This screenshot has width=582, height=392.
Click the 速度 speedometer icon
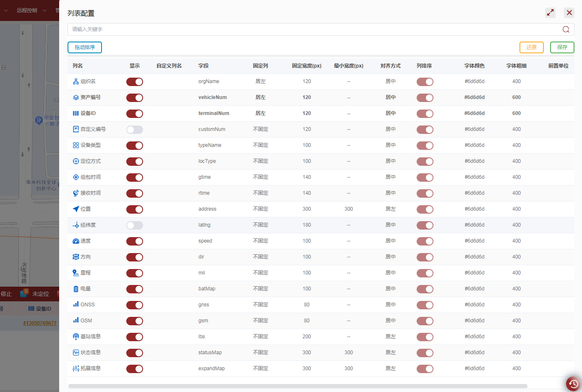[x=76, y=241]
